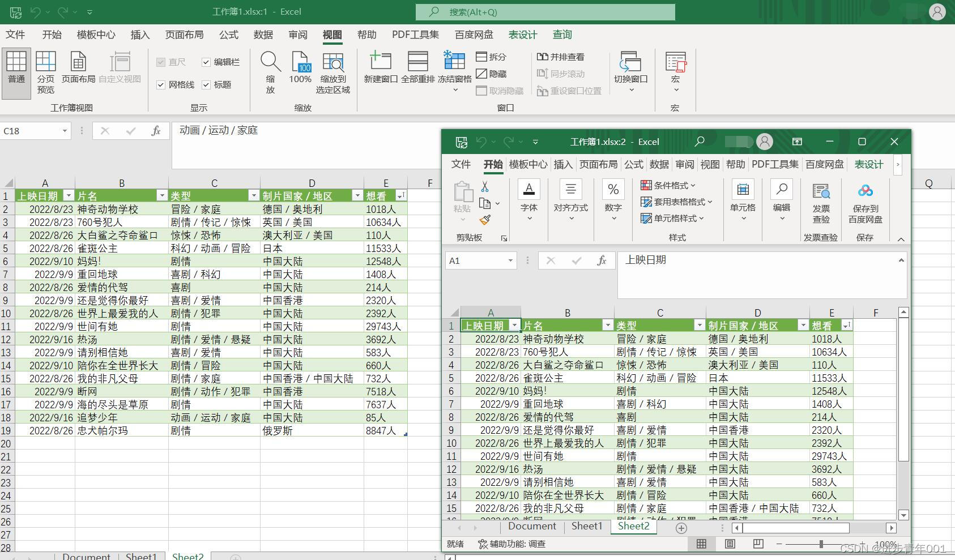Toggle Gridlines checkbox

(161, 85)
